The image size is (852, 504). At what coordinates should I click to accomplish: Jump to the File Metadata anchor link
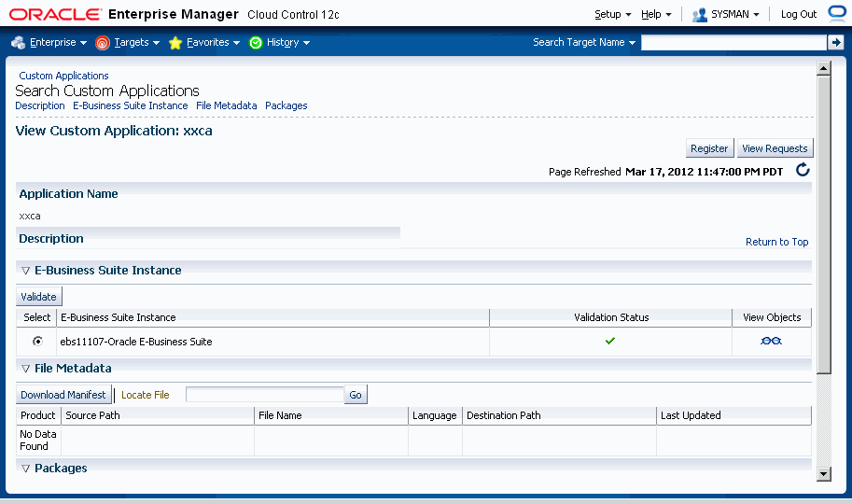click(x=227, y=105)
